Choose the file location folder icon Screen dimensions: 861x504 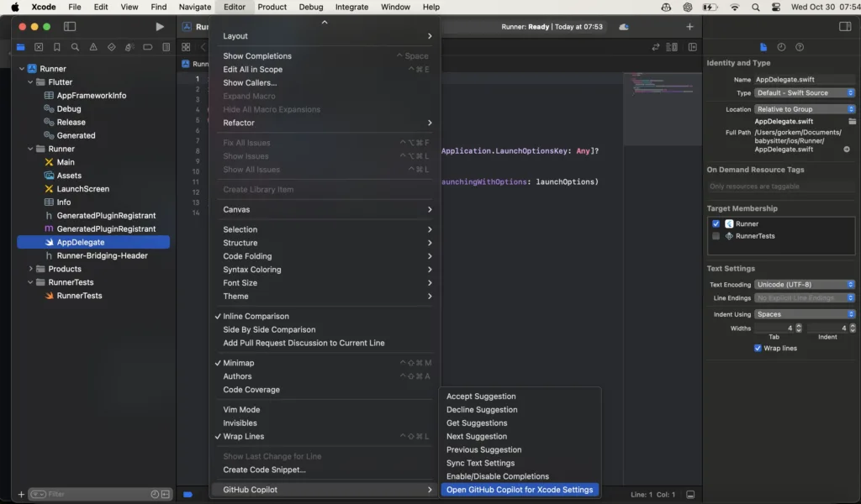tap(852, 121)
